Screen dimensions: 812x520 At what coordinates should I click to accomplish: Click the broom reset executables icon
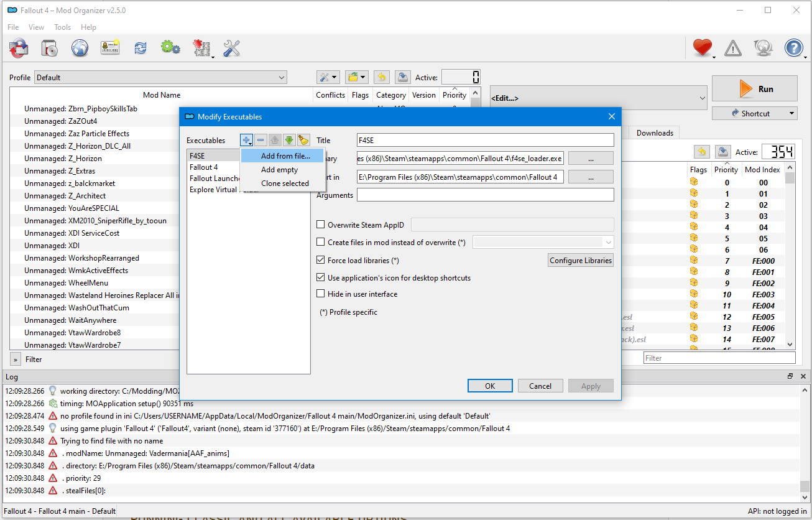[x=303, y=141]
